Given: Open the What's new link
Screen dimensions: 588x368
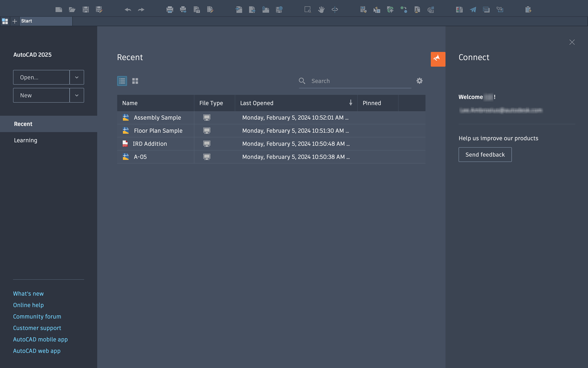Looking at the screenshot, I should click(28, 294).
